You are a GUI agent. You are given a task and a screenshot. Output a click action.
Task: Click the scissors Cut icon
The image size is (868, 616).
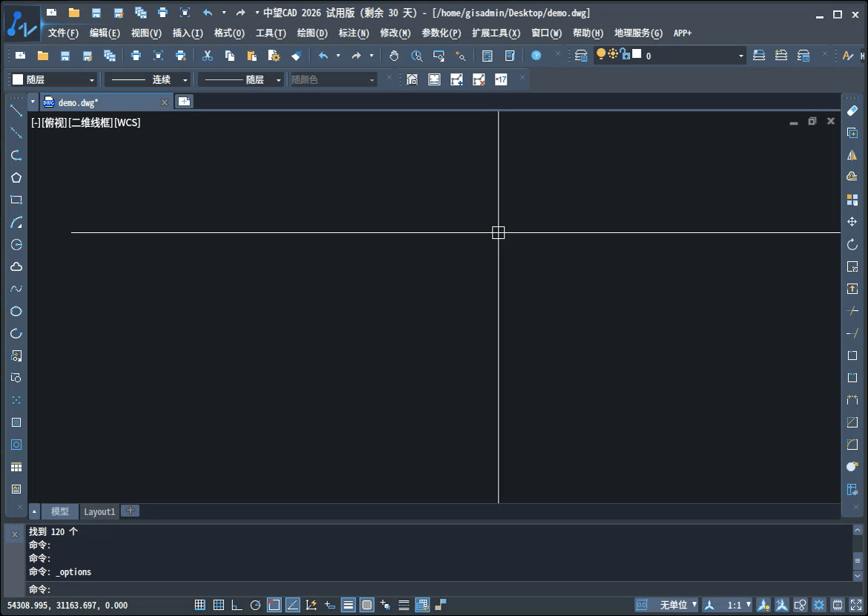[208, 56]
